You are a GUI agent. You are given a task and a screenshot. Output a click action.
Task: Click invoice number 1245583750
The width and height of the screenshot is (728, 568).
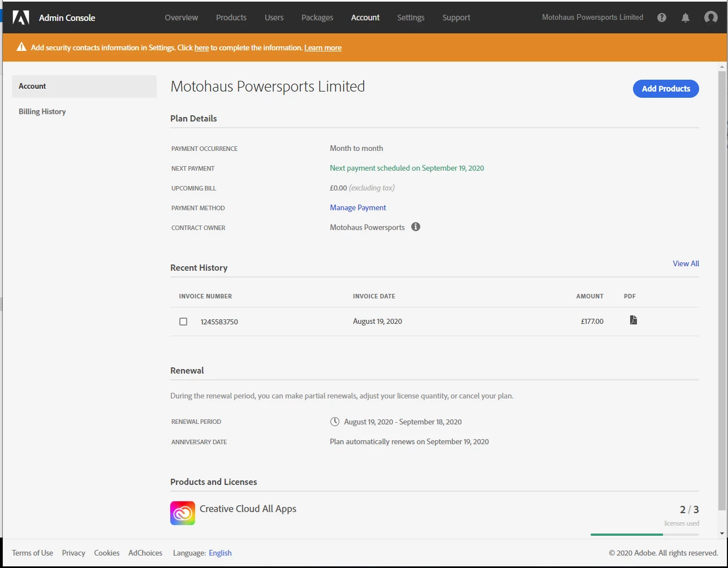[219, 322]
